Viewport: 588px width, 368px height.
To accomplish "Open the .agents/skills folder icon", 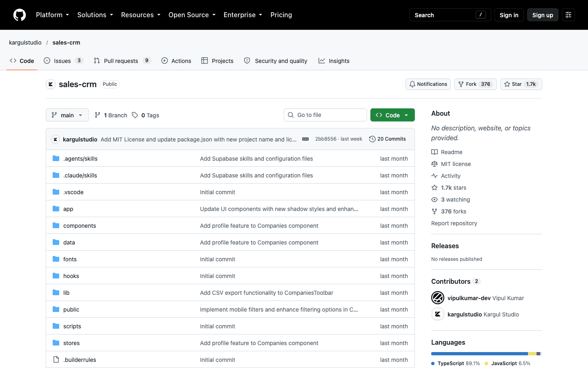I will (56, 159).
